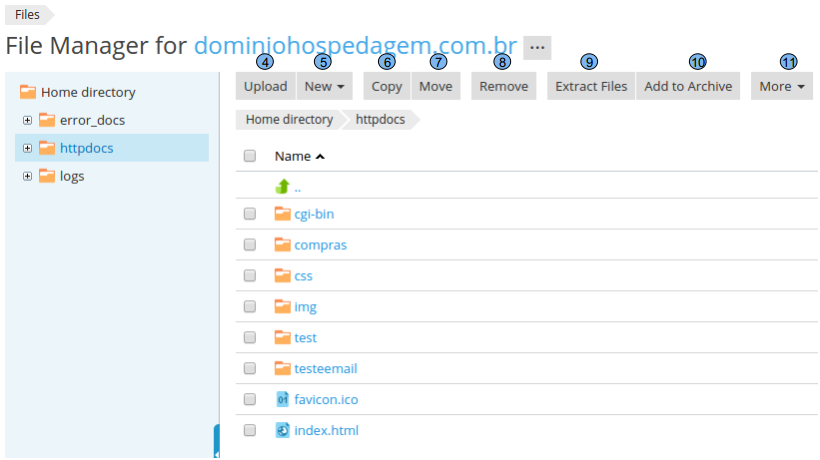Click the Home directory folder icon in sidebar
820x460 pixels.
pos(28,92)
